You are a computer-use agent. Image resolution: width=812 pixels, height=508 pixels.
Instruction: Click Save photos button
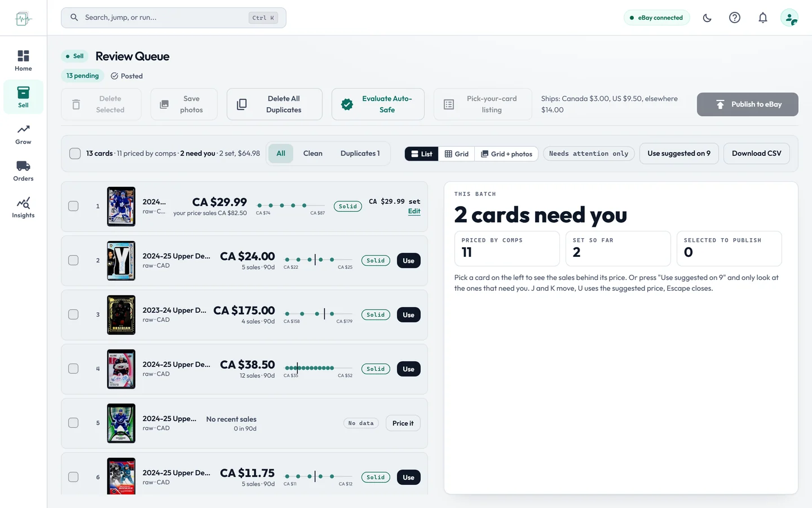click(184, 104)
